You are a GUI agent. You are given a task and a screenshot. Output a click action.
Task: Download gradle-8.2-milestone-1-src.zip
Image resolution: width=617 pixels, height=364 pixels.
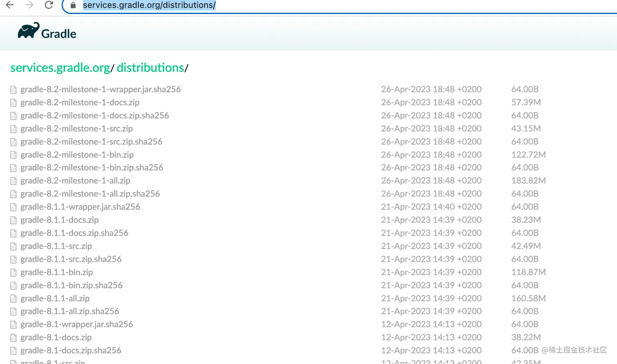coord(77,128)
